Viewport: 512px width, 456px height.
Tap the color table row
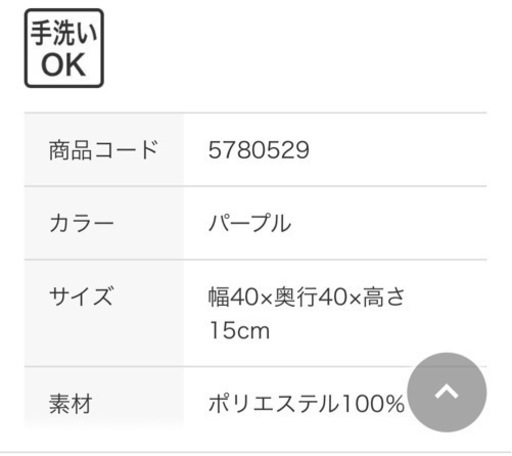[x=256, y=223]
